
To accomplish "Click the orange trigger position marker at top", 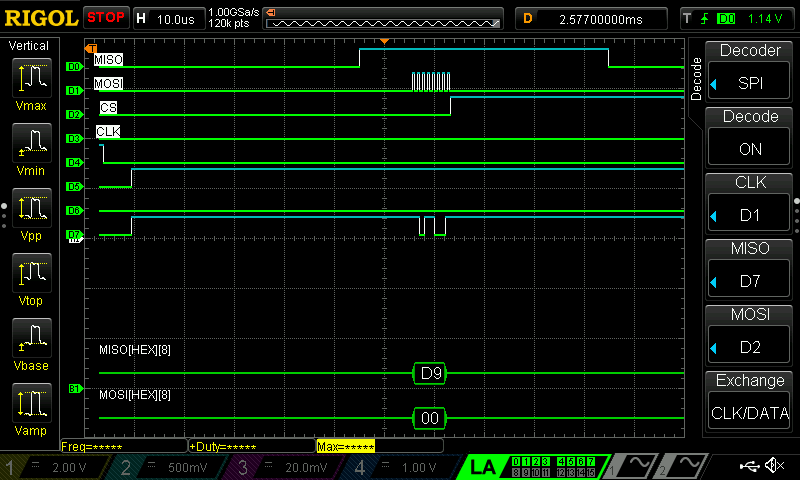I will tap(385, 41).
